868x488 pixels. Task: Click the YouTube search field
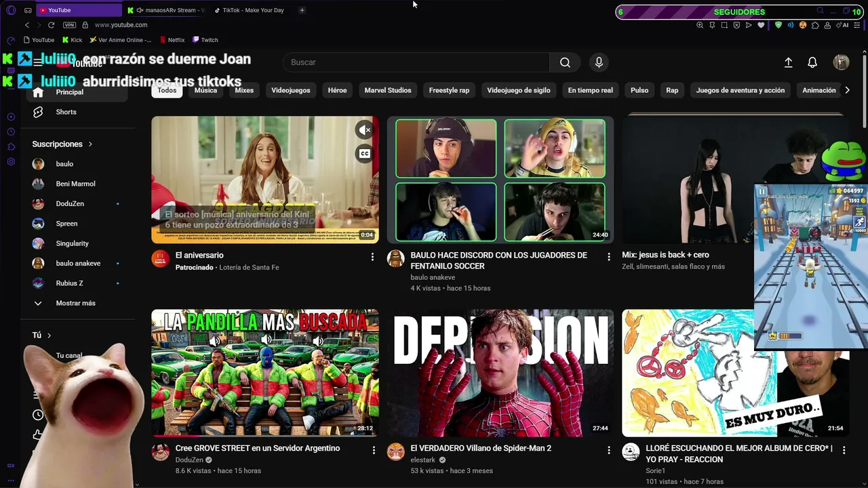tap(416, 62)
